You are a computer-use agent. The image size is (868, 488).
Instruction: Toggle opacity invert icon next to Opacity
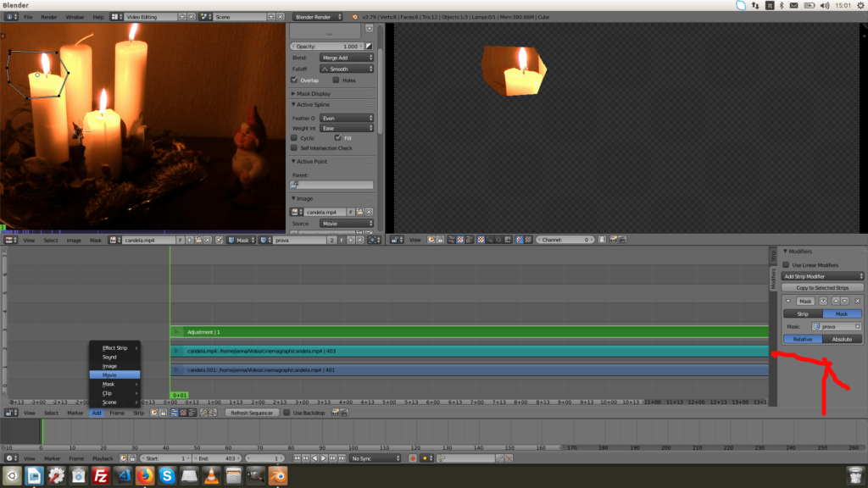pos(370,47)
